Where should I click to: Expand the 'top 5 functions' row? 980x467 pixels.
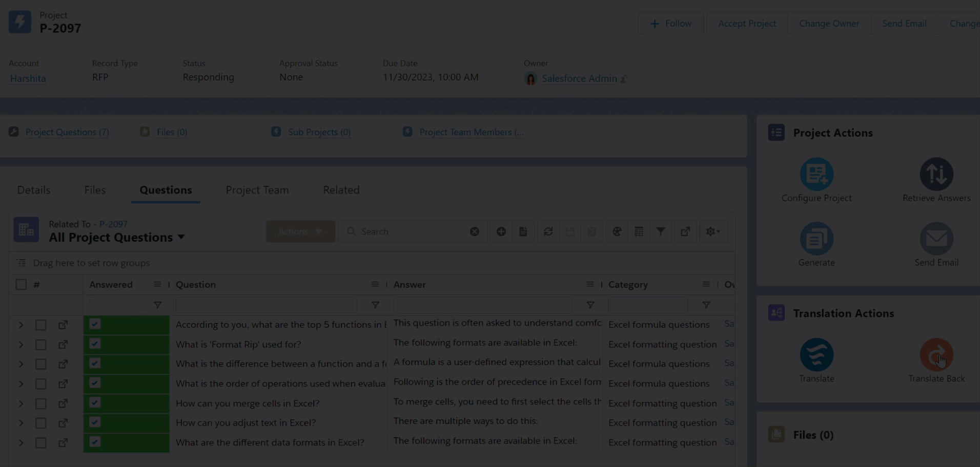point(21,325)
